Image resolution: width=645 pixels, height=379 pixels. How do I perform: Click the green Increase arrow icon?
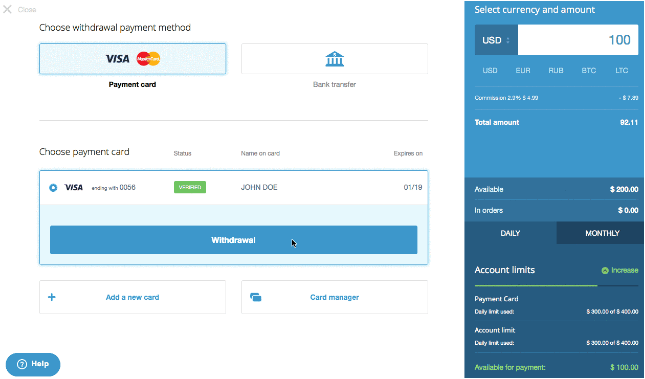605,270
